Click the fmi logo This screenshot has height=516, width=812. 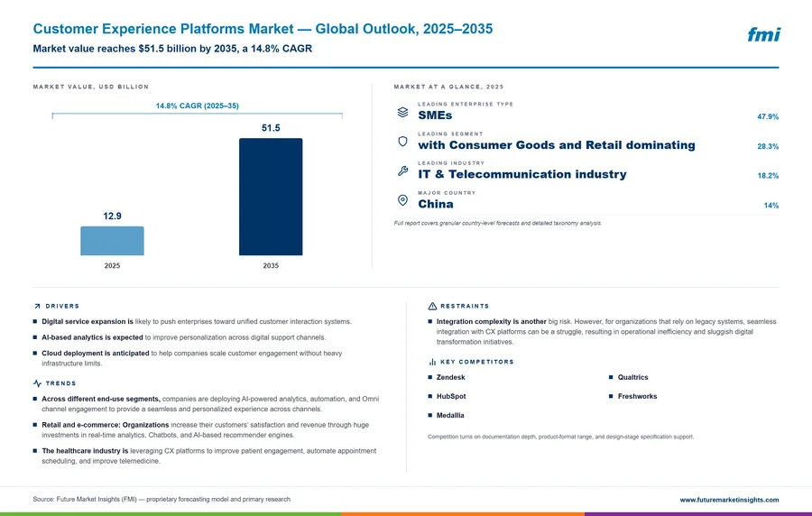click(763, 34)
